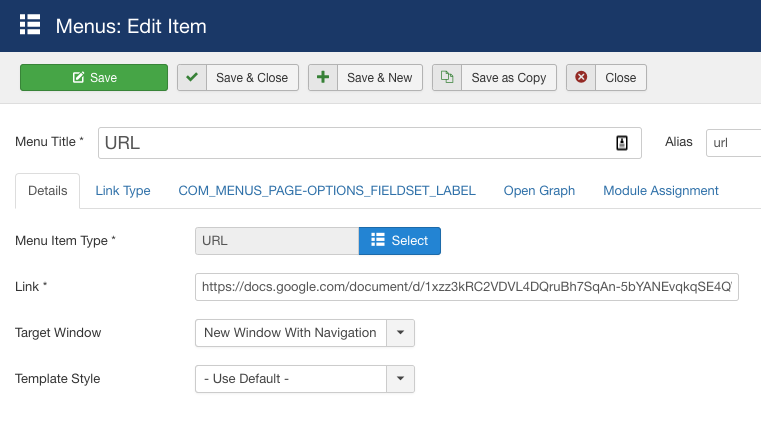
Task: Click the green Save button
Action: point(94,78)
